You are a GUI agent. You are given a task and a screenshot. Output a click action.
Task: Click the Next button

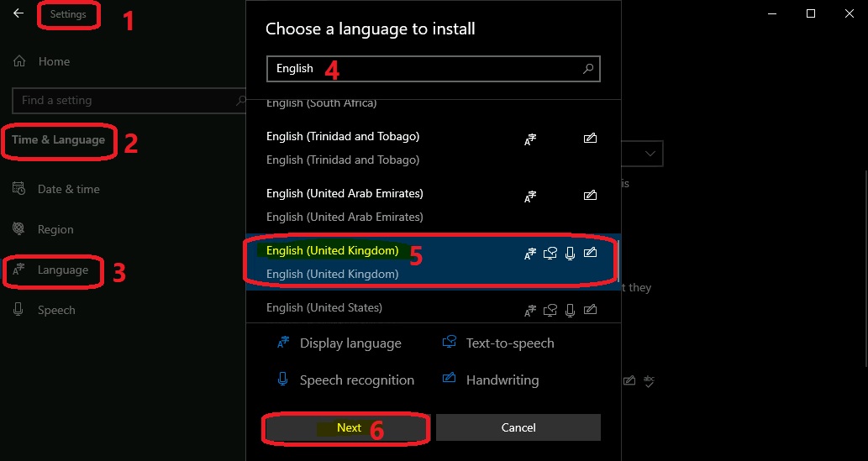[x=349, y=427]
